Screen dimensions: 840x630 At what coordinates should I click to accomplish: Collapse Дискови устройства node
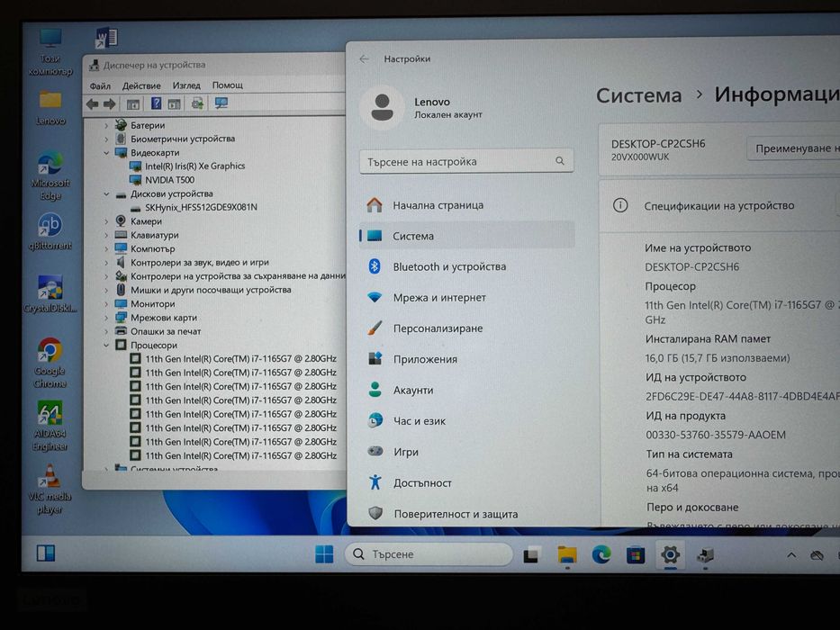point(106,193)
